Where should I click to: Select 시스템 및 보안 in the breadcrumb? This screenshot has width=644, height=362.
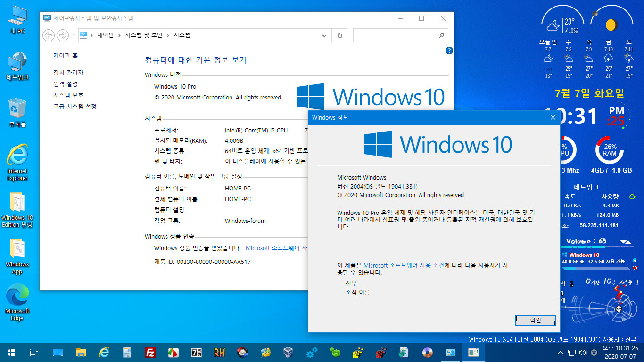[x=144, y=35]
